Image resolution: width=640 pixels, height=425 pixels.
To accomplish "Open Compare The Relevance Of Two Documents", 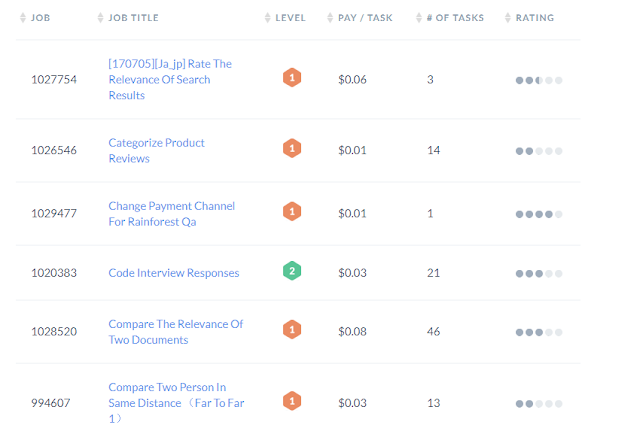I will [175, 331].
